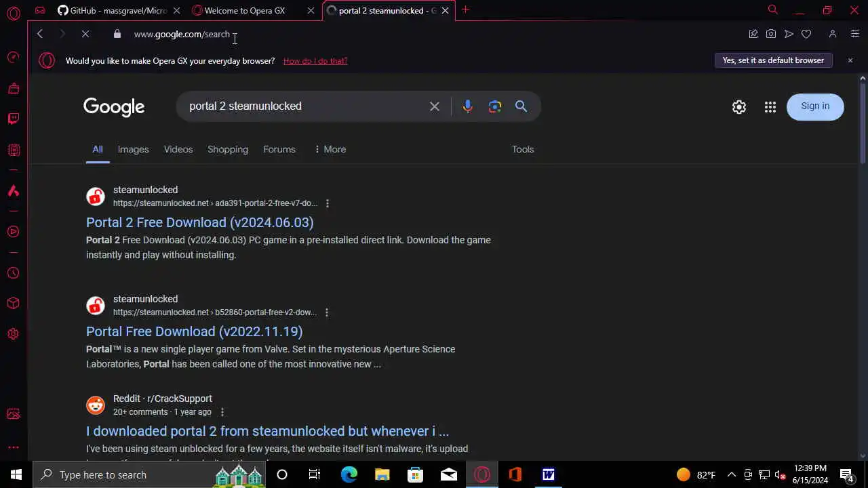Screen dimensions: 868x488
Task: Stop loading with the X reload button
Action: pos(85,34)
